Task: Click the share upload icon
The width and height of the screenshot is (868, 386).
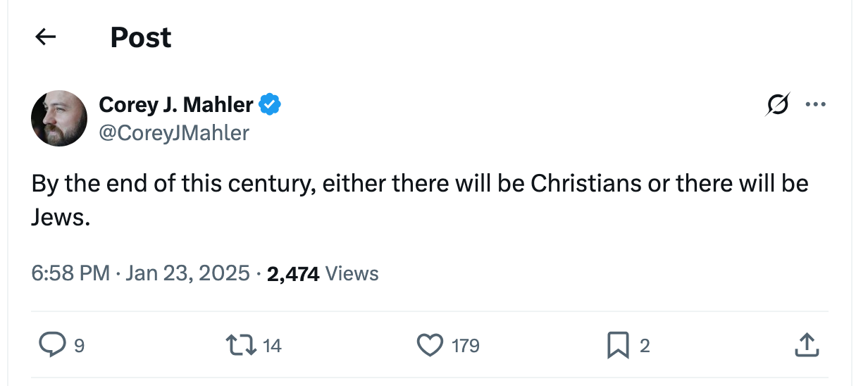Action: click(807, 345)
